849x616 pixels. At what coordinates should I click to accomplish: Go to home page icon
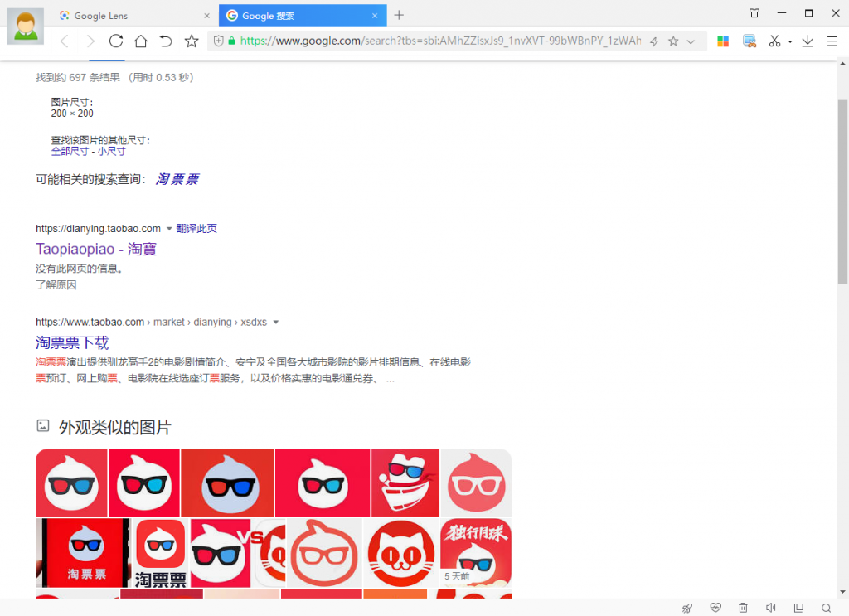click(141, 41)
